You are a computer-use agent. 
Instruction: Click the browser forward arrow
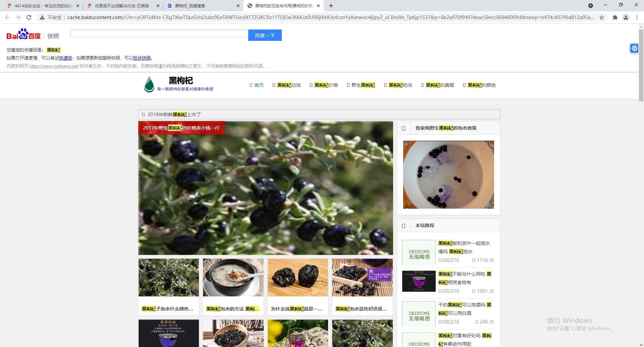pyautogui.click(x=18, y=17)
